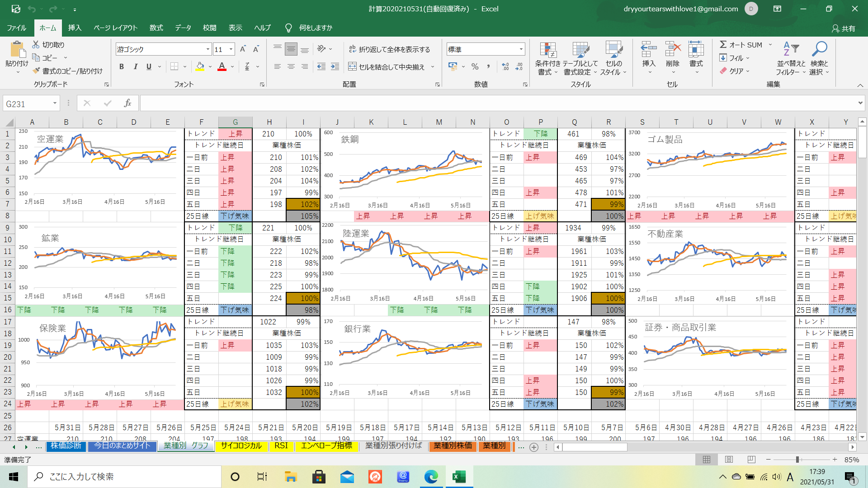Screen dimensions: 868x488
Task: Click the Increase Indent icon
Action: coord(335,67)
